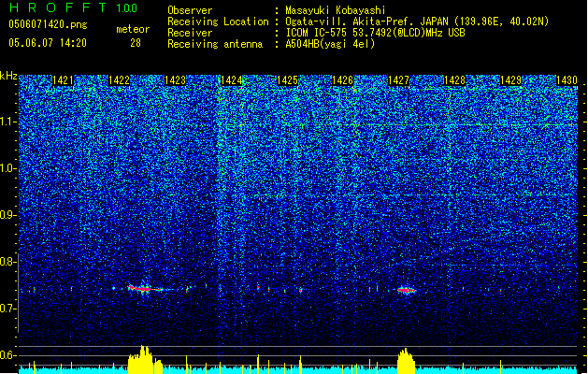Click the red meteor echo near 1422
The width and height of the screenshot is (588, 374).
pyautogui.click(x=144, y=289)
